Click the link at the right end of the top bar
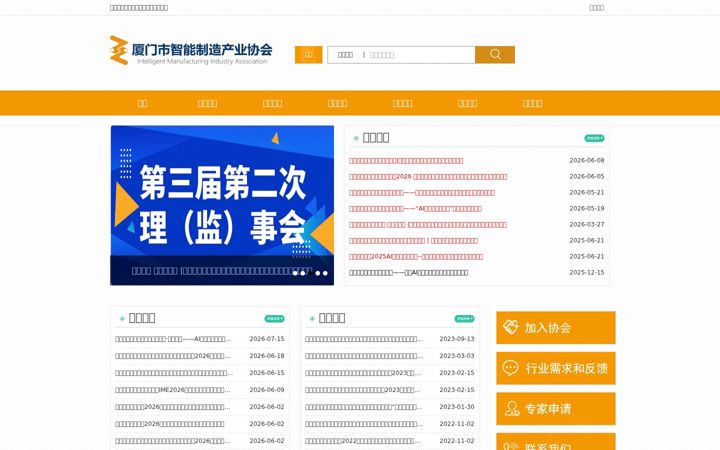 point(596,8)
